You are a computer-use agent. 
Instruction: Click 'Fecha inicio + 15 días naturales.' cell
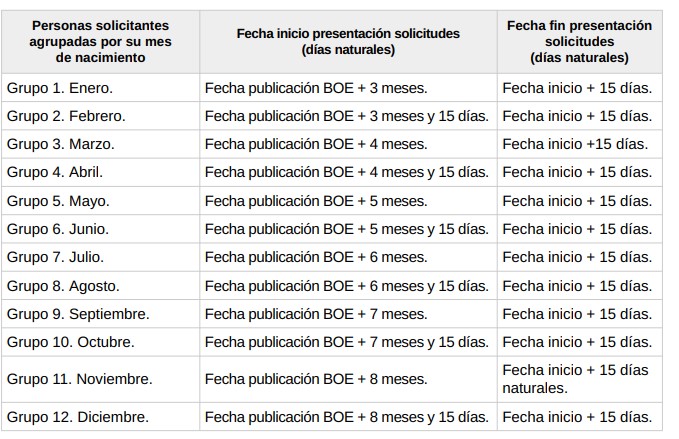tap(575, 379)
